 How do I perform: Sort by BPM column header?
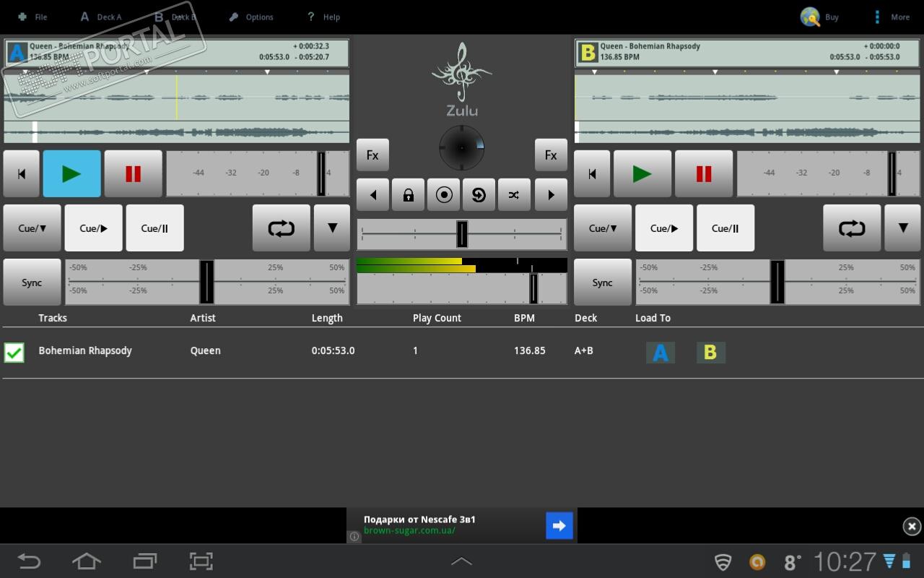tap(524, 318)
